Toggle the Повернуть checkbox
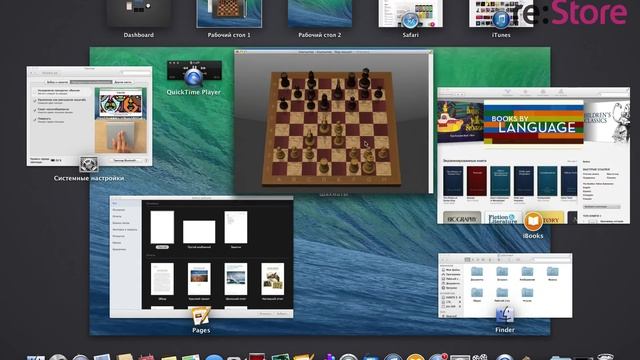 pos(35,120)
